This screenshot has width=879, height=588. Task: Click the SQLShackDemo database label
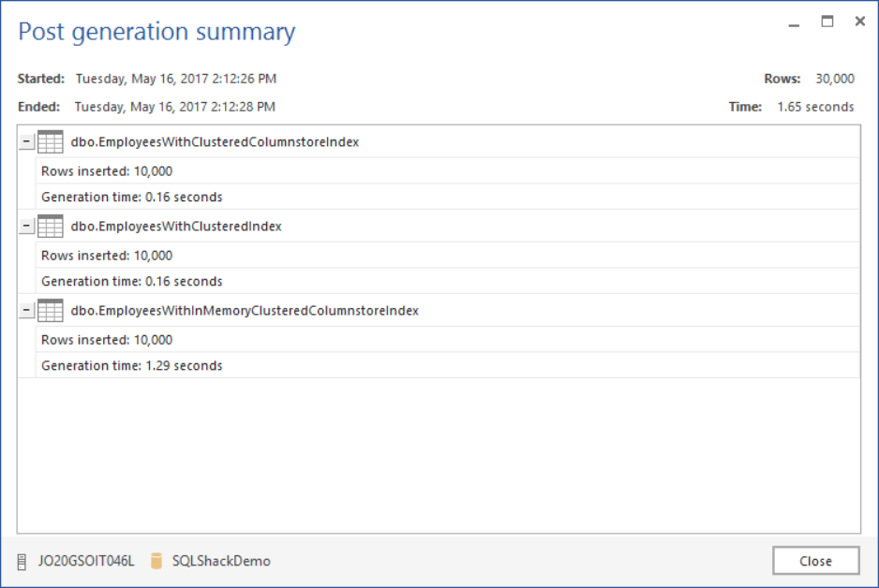(x=221, y=562)
